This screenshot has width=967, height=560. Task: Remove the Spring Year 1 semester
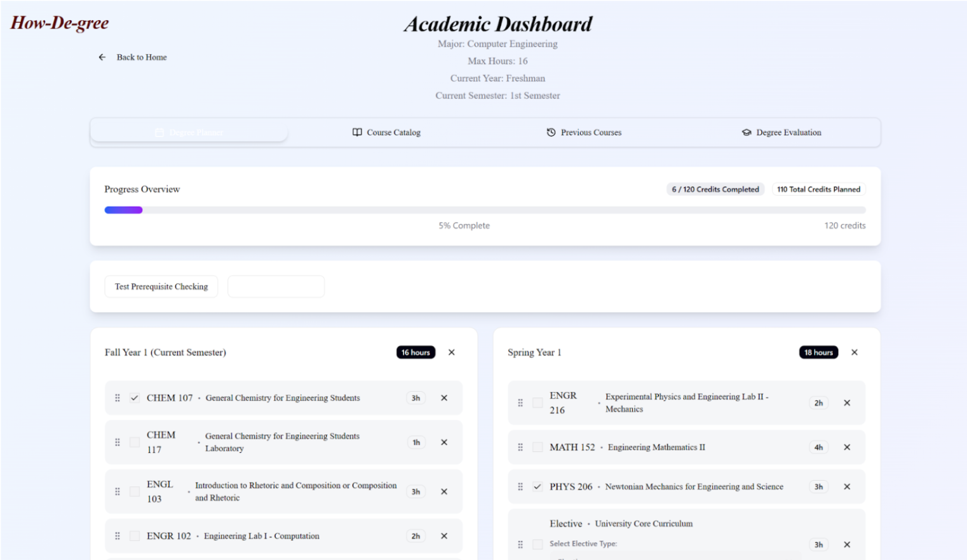point(855,352)
